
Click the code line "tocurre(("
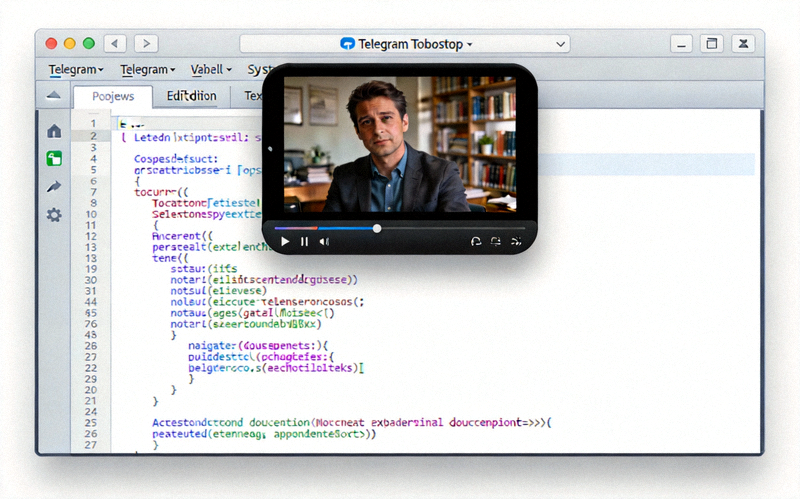coord(161,192)
